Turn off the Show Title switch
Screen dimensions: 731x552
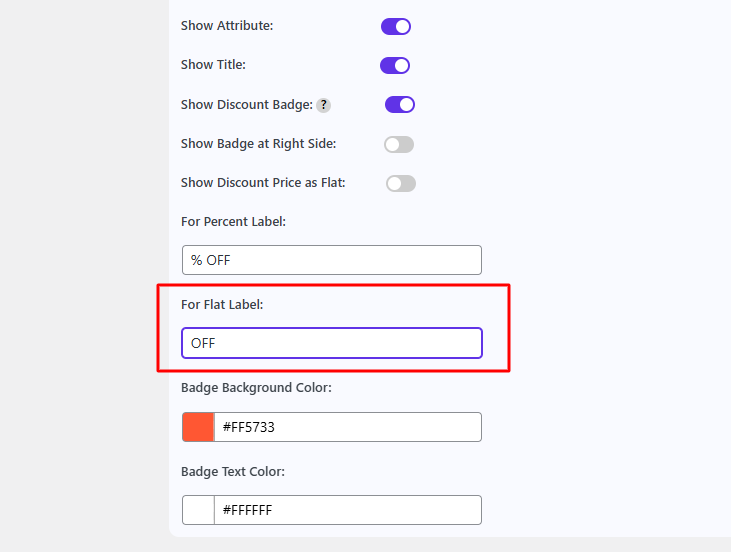[x=395, y=66]
